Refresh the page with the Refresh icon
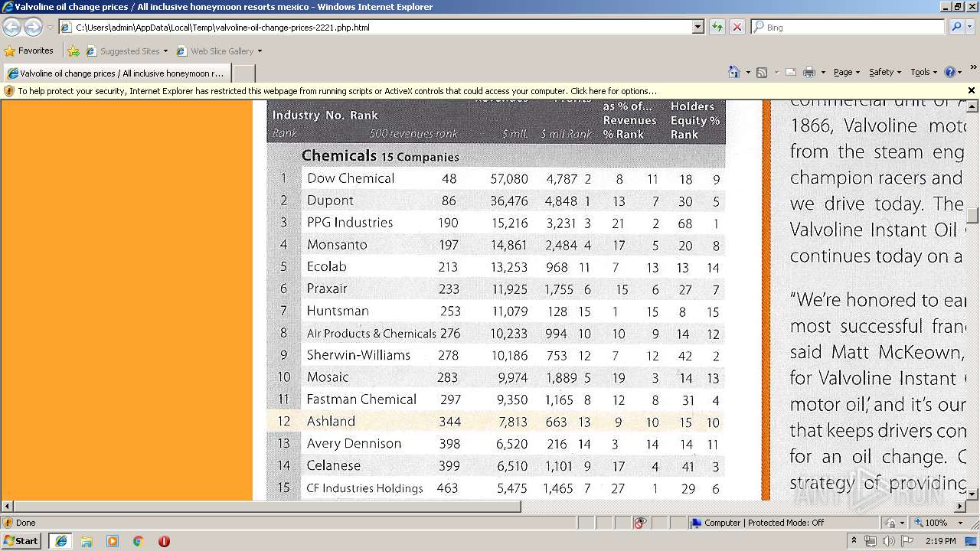 (717, 27)
